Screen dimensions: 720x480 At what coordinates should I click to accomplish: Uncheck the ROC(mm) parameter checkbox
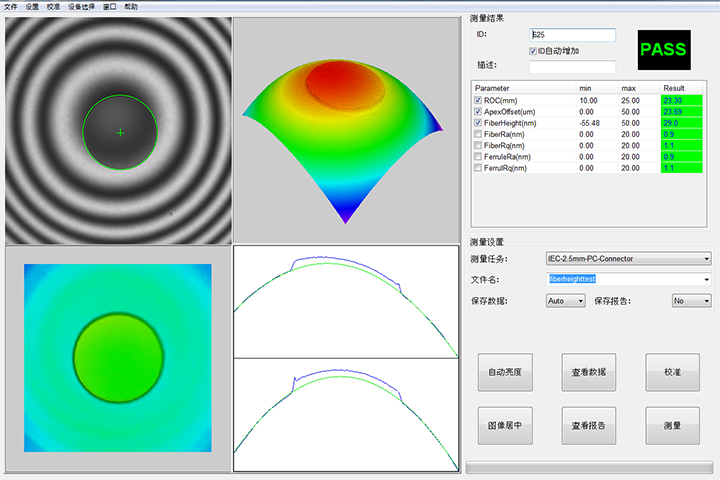pos(478,100)
